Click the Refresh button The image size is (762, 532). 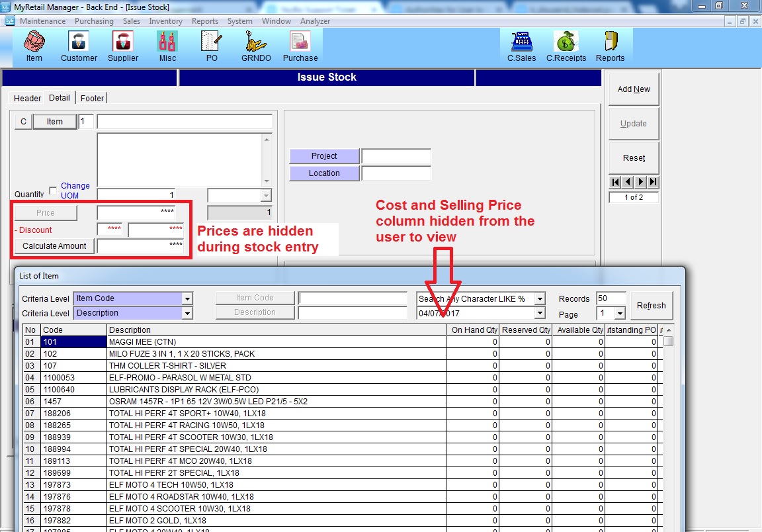click(651, 306)
